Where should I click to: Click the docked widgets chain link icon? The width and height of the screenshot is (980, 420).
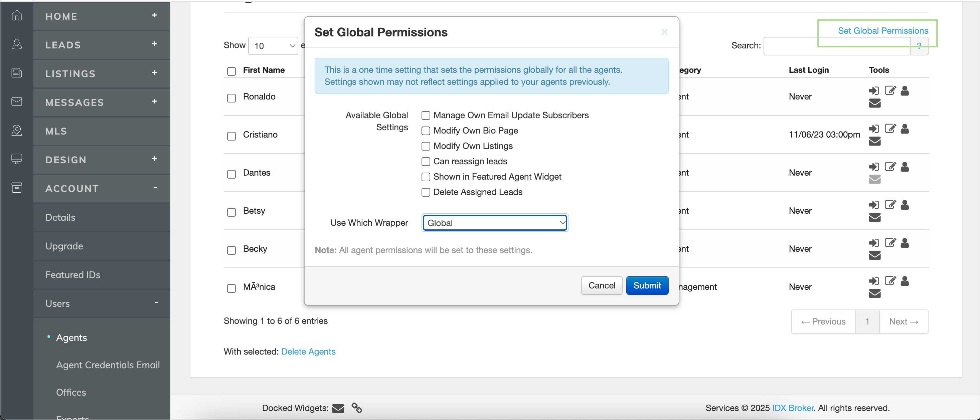coord(356,407)
